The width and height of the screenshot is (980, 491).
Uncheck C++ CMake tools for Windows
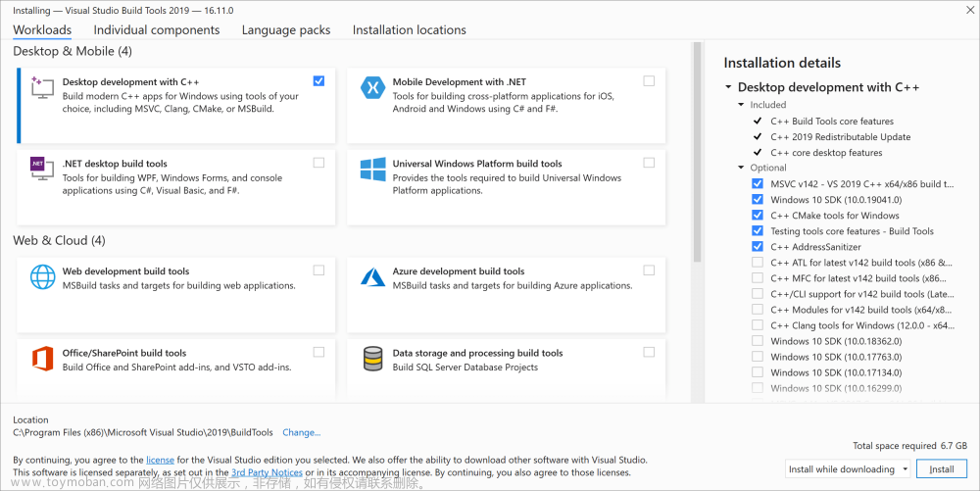click(x=758, y=215)
